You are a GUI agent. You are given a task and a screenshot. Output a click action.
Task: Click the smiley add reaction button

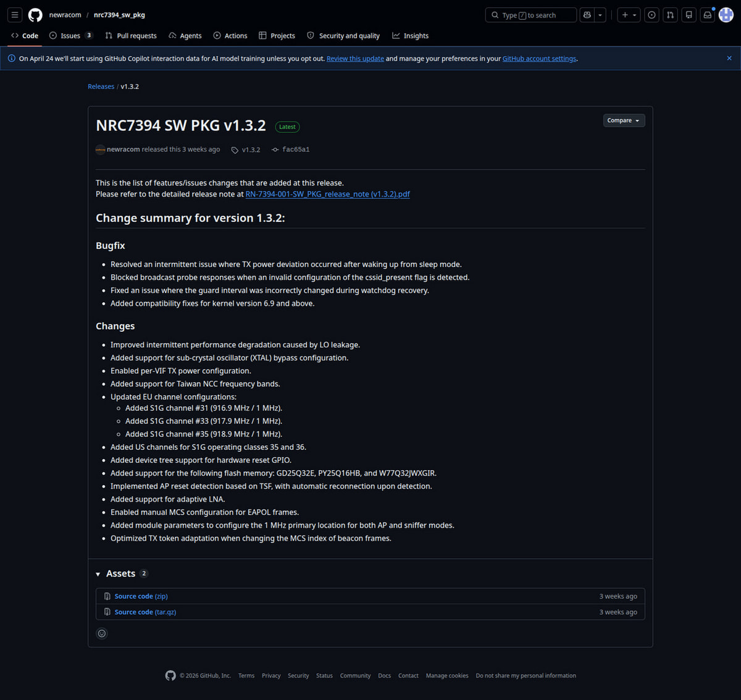pos(102,633)
